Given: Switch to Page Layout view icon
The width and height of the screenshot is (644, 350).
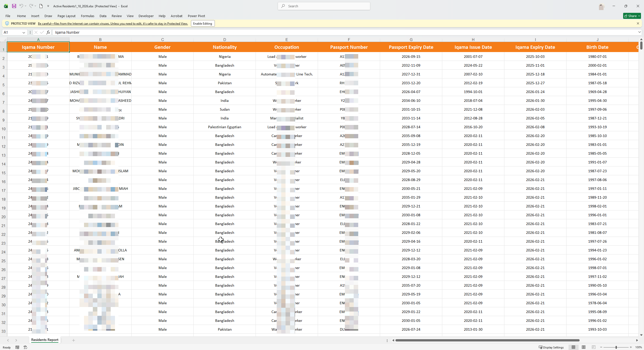Looking at the screenshot, I should (584, 347).
